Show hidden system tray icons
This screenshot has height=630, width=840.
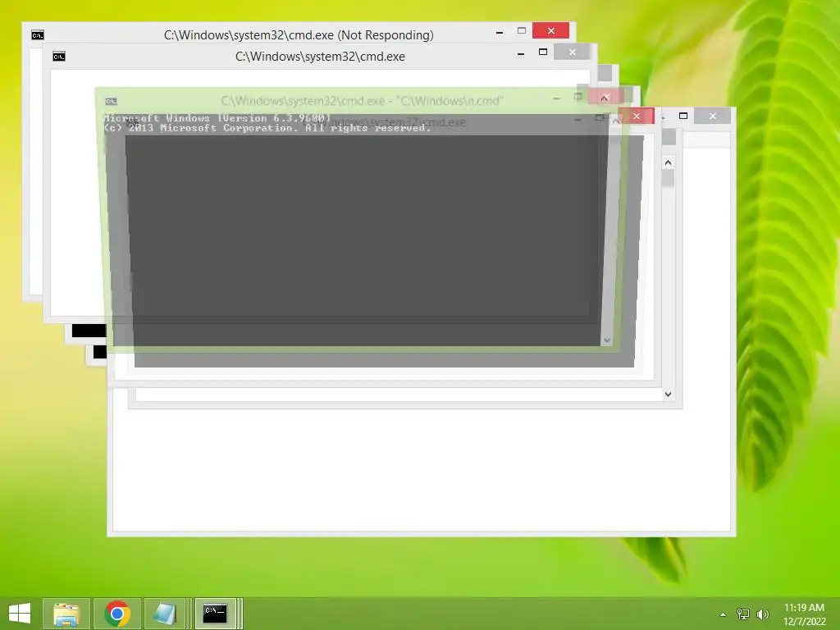pyautogui.click(x=723, y=614)
